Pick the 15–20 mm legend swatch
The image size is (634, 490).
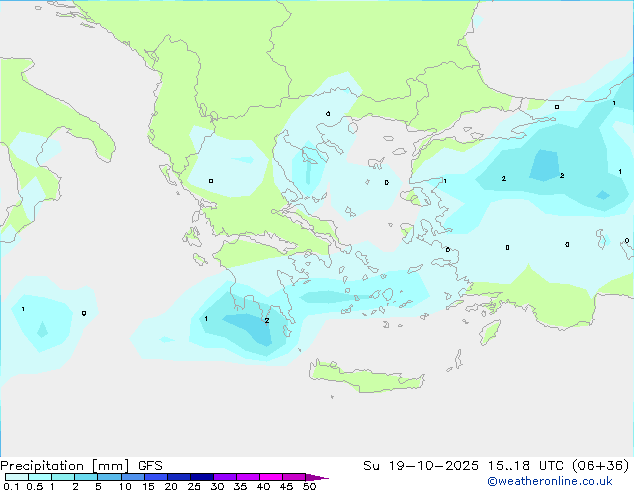pyautogui.click(x=156, y=477)
